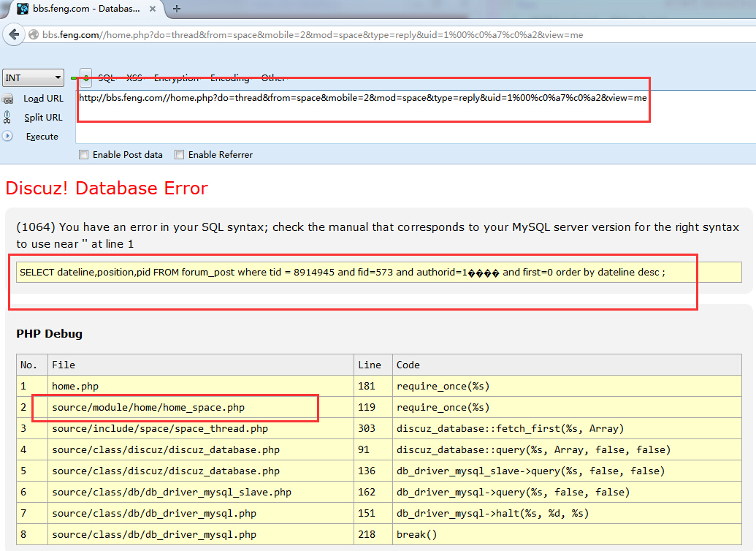Close the bbs.feng.com browser tab
The height and width of the screenshot is (551, 756).
coord(153,9)
